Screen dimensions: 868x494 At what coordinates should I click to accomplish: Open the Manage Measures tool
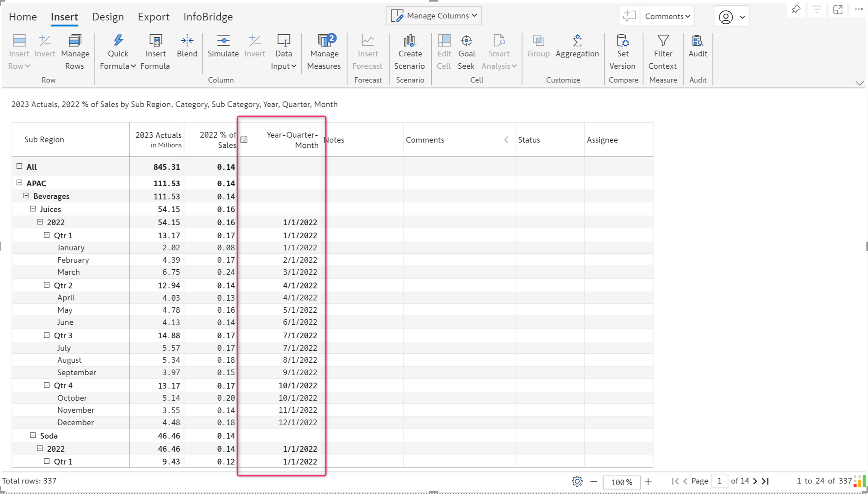[x=324, y=41]
